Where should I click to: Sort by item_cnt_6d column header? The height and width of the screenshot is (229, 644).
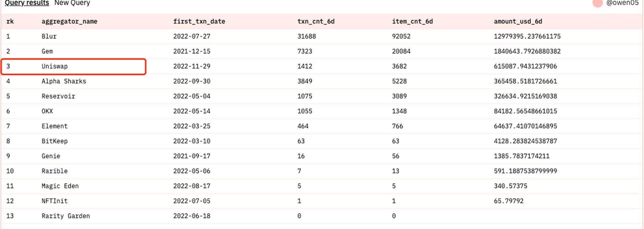pyautogui.click(x=412, y=22)
